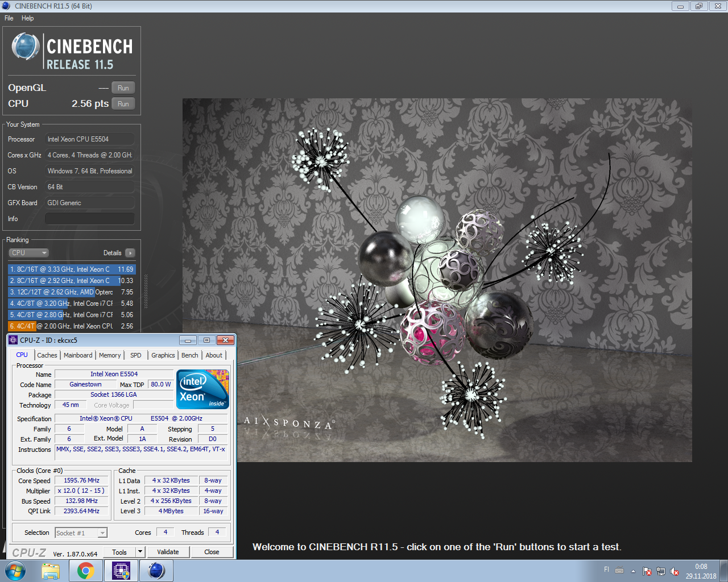Click the muted volume tray icon
The width and height of the screenshot is (728, 582).
pos(675,571)
